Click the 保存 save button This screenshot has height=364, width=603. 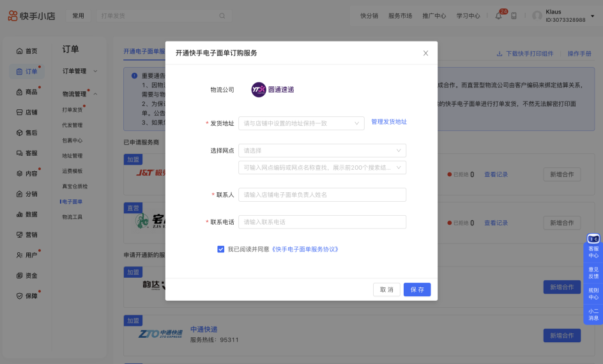tap(417, 290)
